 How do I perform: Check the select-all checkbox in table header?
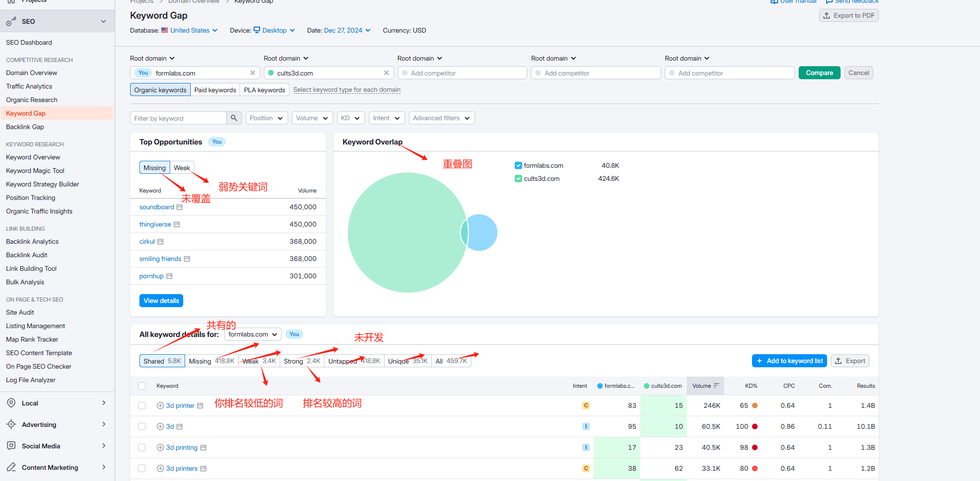[142, 386]
